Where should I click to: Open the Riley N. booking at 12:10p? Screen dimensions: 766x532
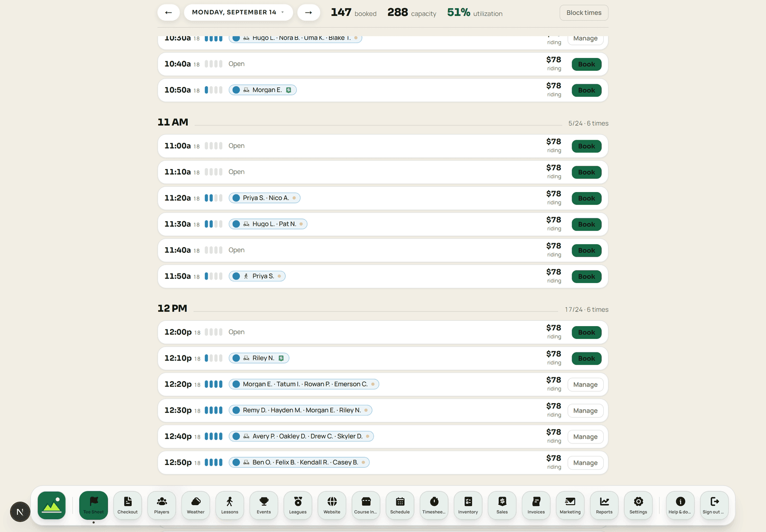tap(259, 358)
